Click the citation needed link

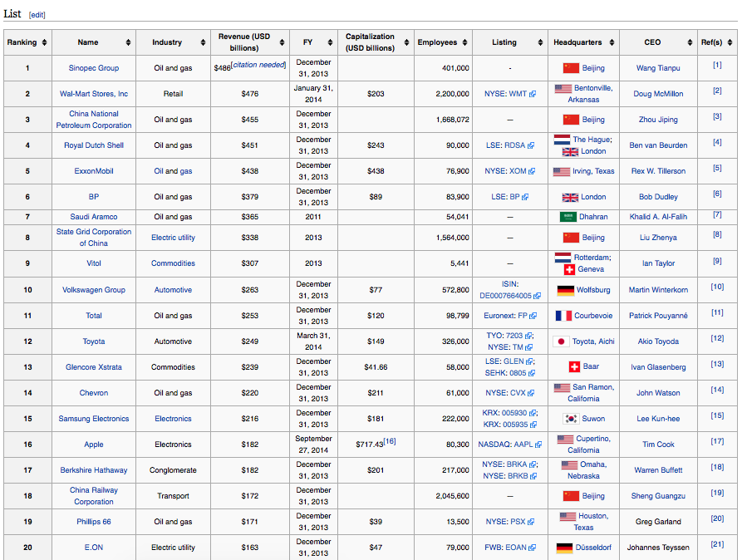click(259, 65)
